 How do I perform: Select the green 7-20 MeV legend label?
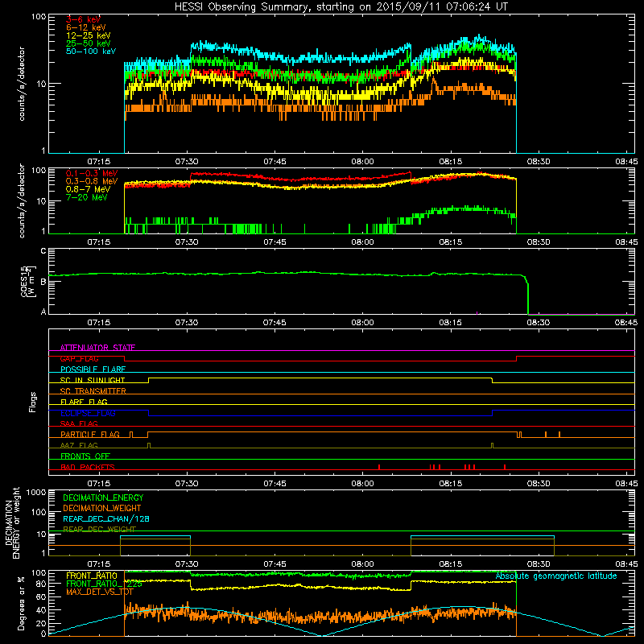87,197
